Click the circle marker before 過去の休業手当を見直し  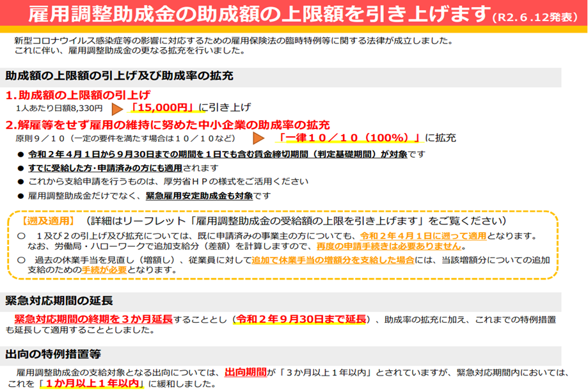pyautogui.click(x=20, y=260)
